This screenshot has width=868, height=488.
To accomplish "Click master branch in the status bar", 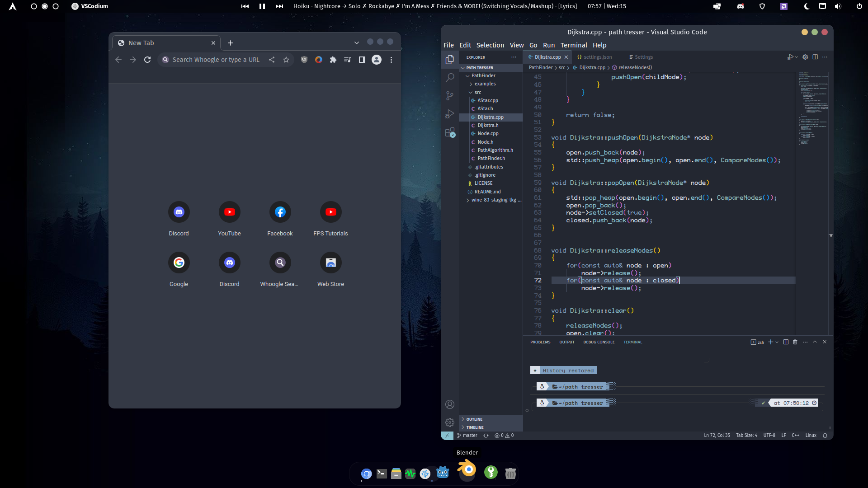I will 467,435.
